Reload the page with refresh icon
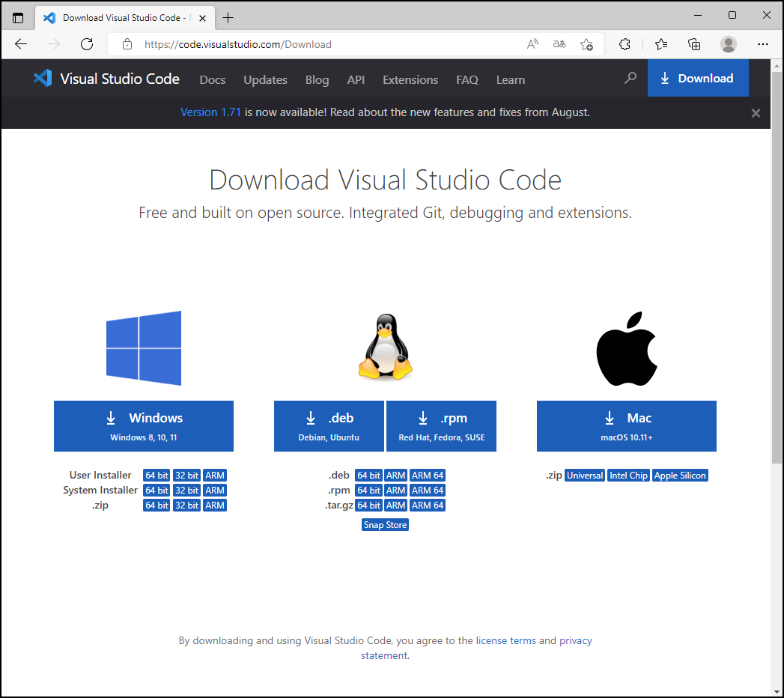The image size is (784, 698). (x=87, y=44)
